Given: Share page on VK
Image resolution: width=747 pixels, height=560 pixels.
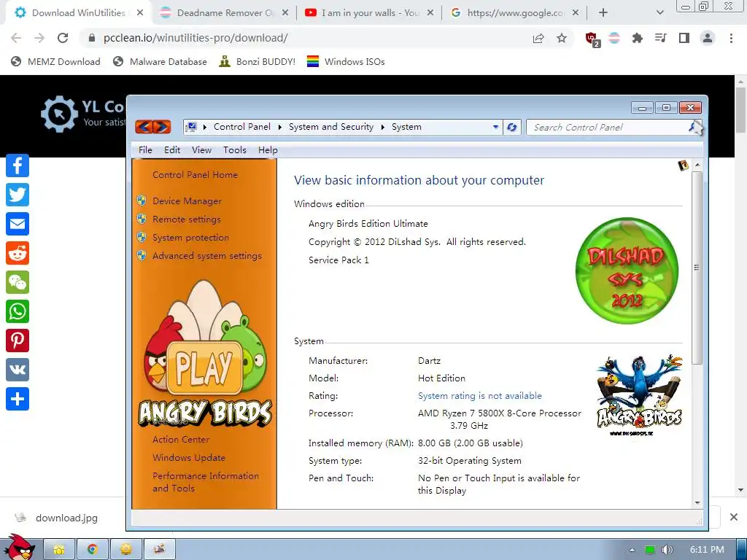Looking at the screenshot, I should click(x=18, y=370).
